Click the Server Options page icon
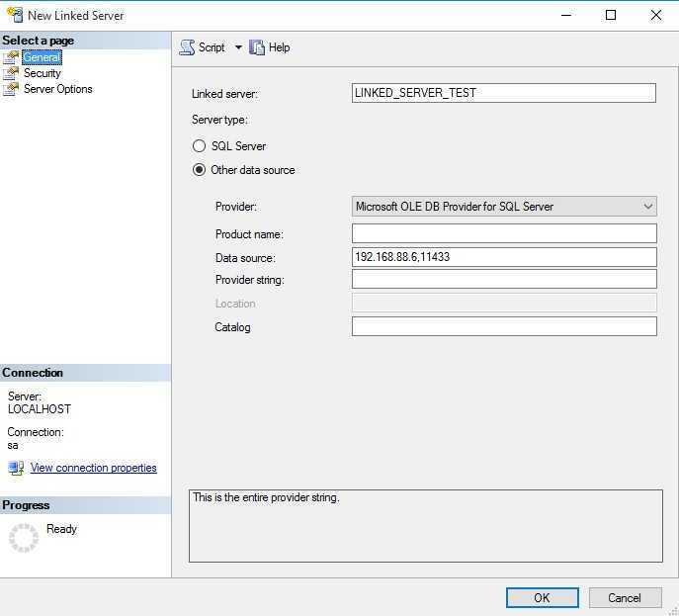The width and height of the screenshot is (679, 616). [x=11, y=89]
